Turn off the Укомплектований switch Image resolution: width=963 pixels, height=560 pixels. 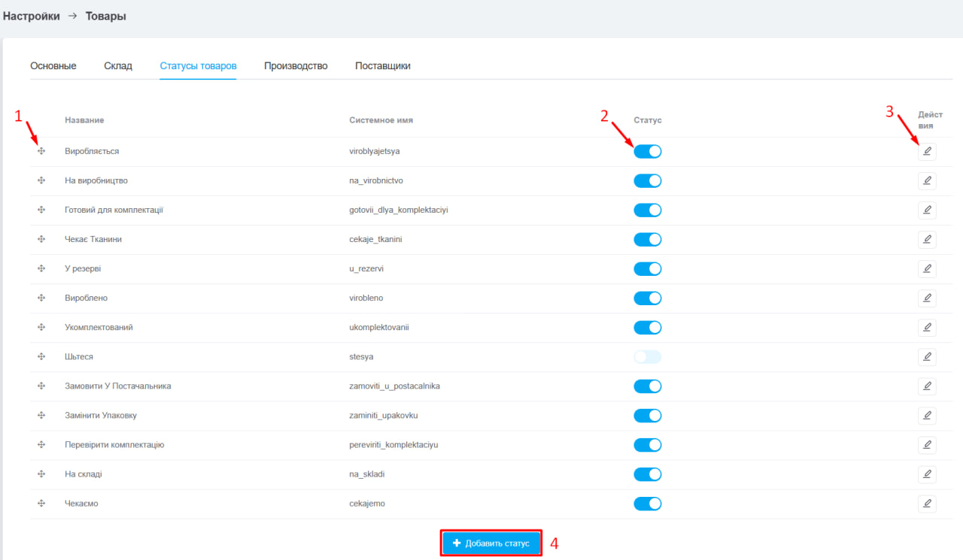click(x=648, y=327)
